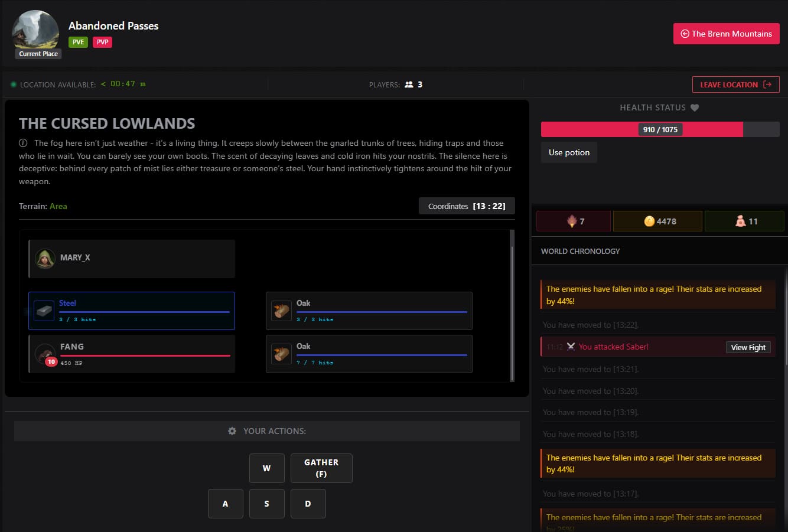Go back to The Brenn Mountains
The height and width of the screenshot is (532, 788).
tap(727, 34)
